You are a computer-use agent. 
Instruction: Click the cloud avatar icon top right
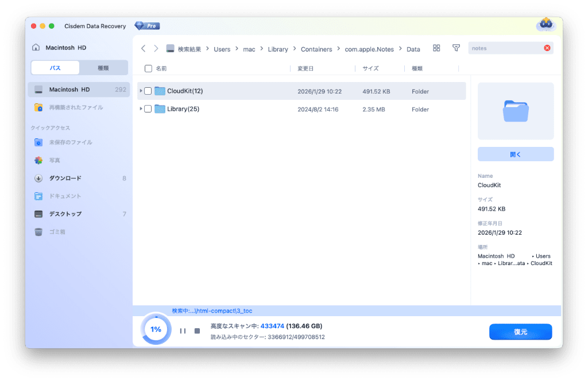tap(545, 25)
